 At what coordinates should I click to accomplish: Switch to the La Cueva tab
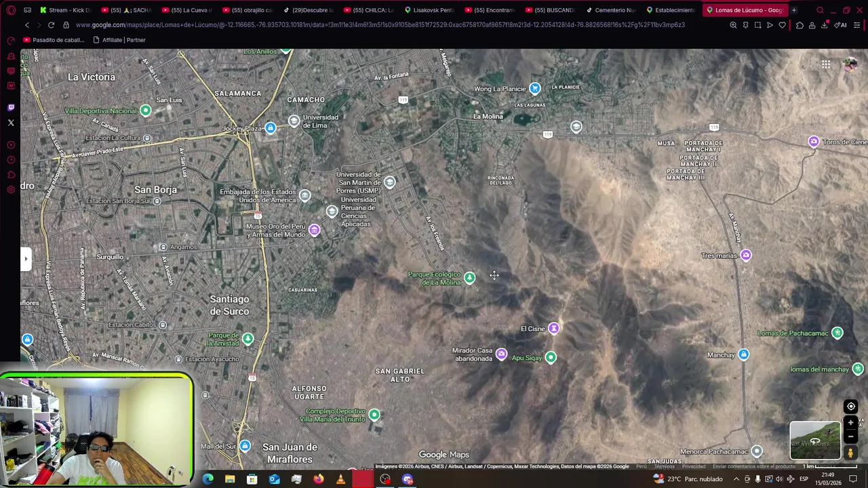187,10
